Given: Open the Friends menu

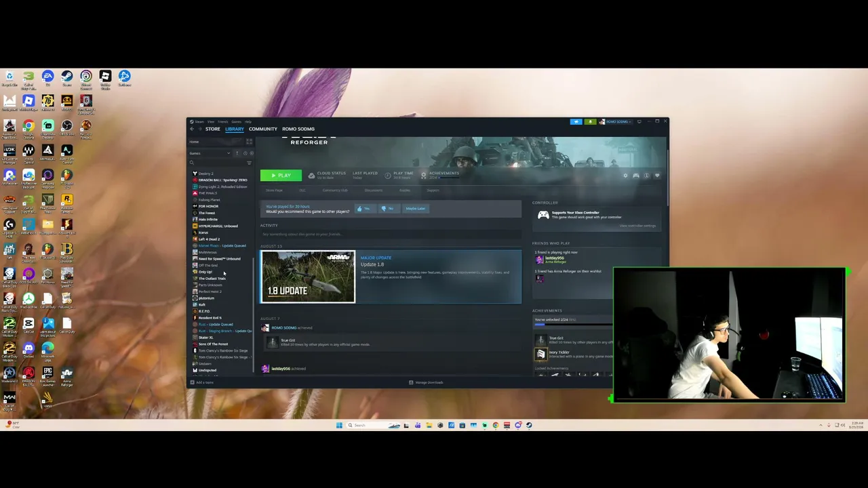Looking at the screenshot, I should pos(223,122).
